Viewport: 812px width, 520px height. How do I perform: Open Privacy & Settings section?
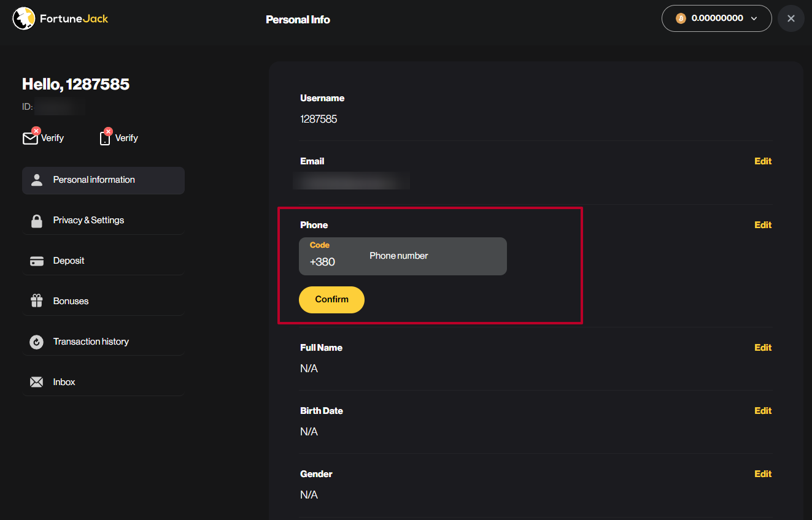(103, 220)
